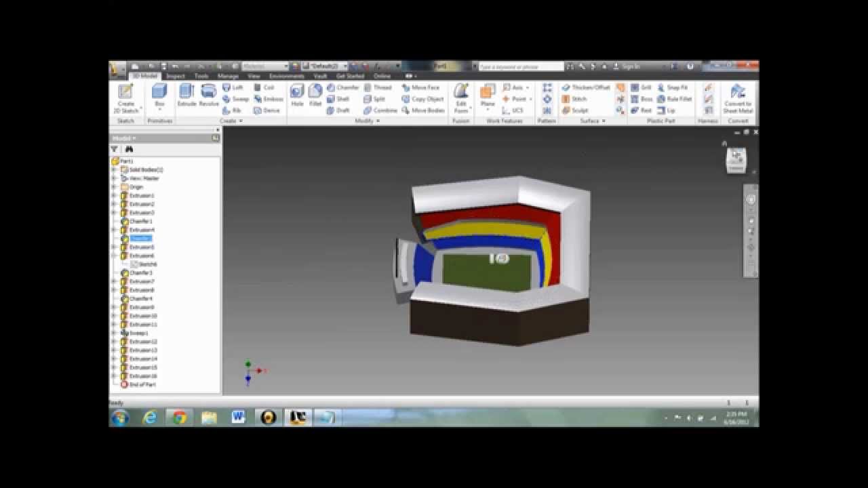Pick the Coil tool
The width and height of the screenshot is (868, 488).
[264, 87]
